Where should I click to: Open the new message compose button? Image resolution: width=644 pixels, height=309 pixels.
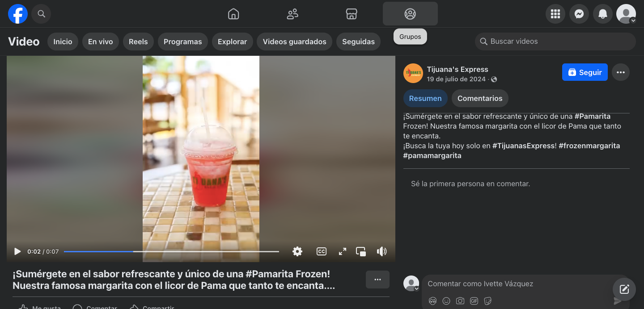pos(624,289)
